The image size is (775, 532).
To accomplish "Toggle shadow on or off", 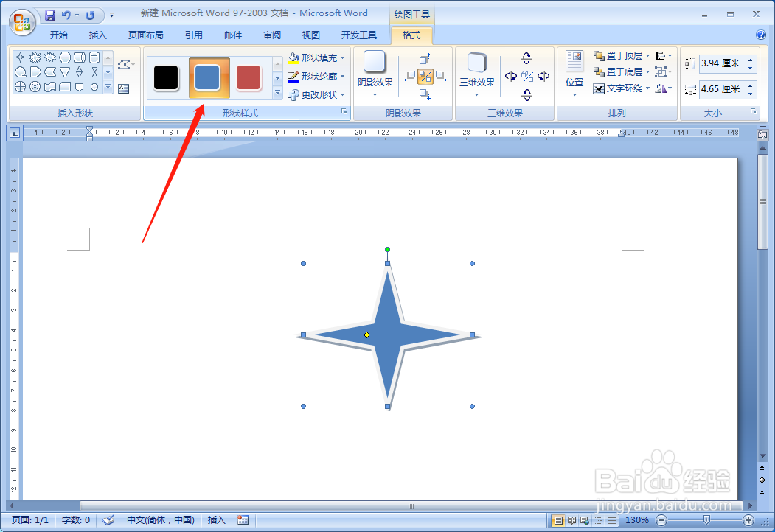I will click(x=425, y=77).
